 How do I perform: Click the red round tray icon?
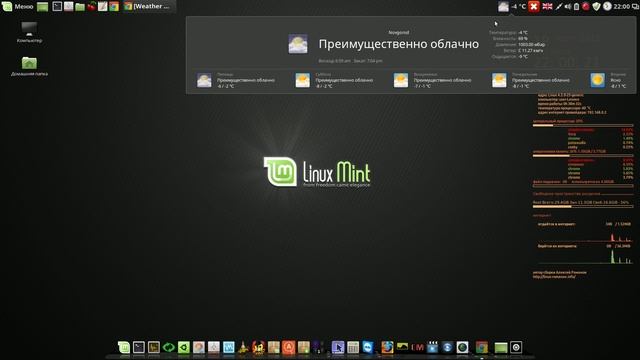tap(586, 7)
